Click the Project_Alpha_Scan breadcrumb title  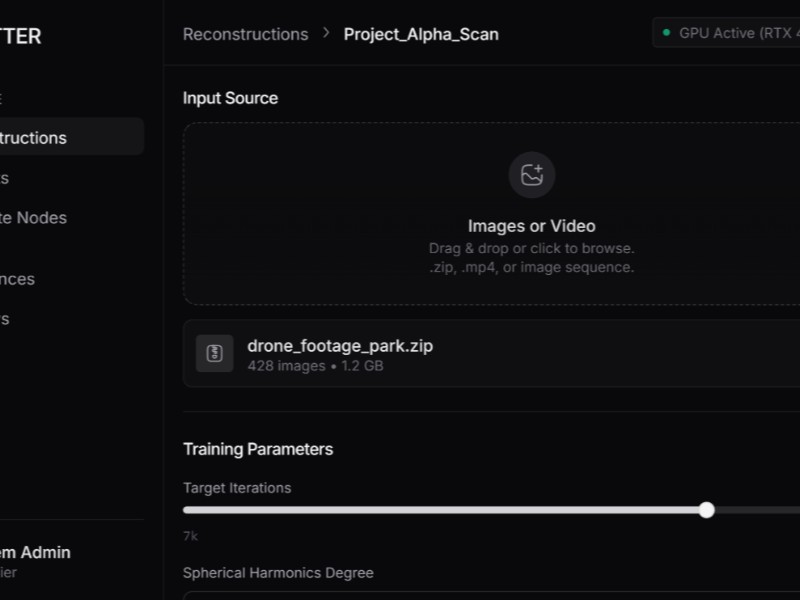pyautogui.click(x=421, y=34)
